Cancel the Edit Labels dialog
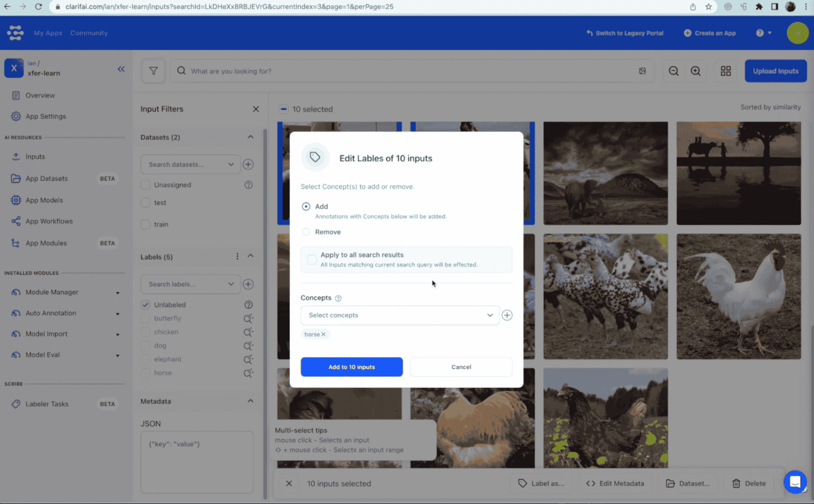The image size is (814, 504). [x=461, y=367]
